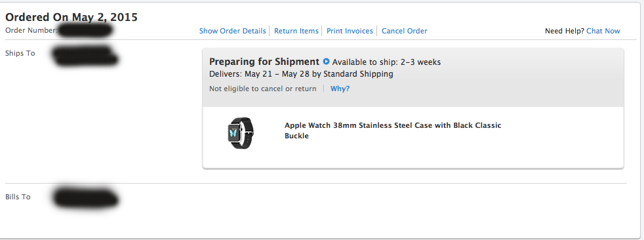The height and width of the screenshot is (240, 644).
Task: Click the Need Help? label
Action: pyautogui.click(x=565, y=31)
